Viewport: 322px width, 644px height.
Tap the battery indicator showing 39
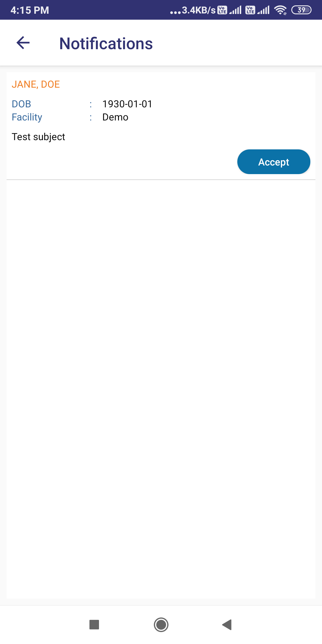[301, 10]
